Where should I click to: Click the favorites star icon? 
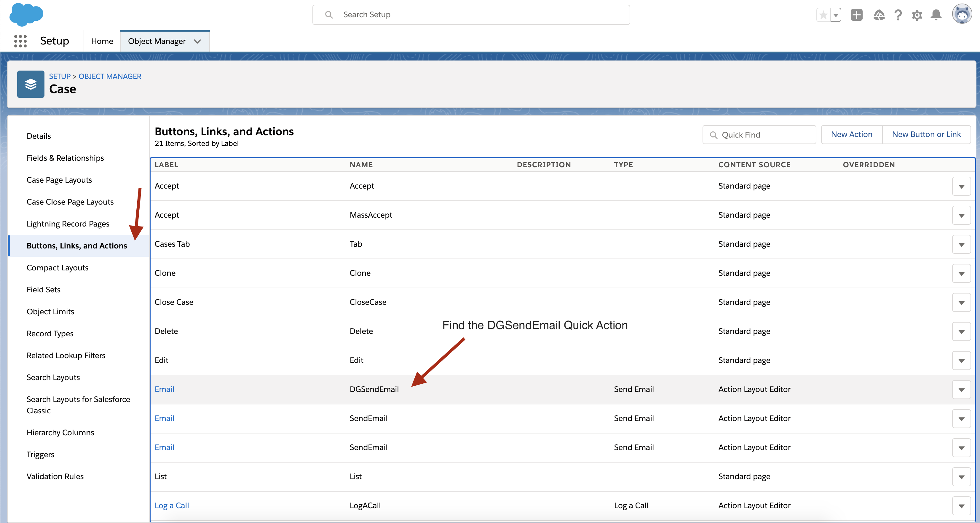[x=823, y=15]
